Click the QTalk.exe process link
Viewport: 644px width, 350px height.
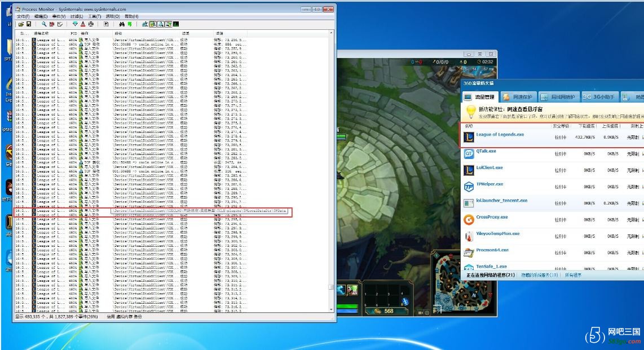pyautogui.click(x=486, y=151)
